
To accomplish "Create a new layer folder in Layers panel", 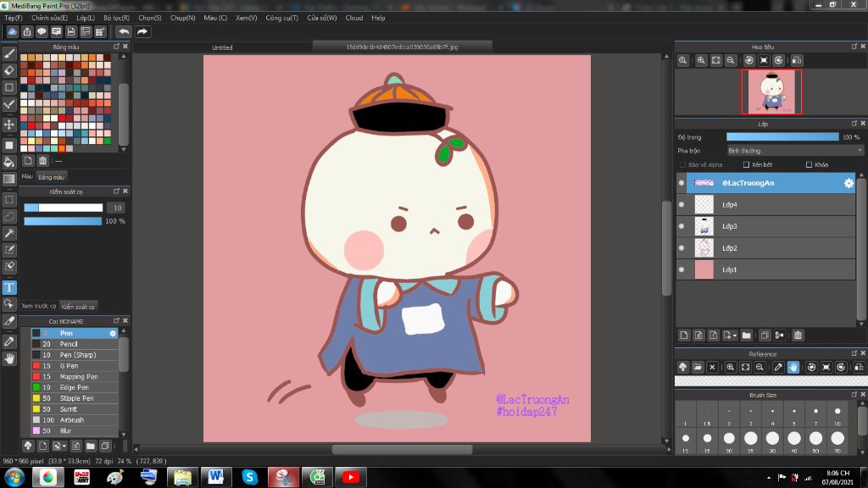I will (x=746, y=335).
